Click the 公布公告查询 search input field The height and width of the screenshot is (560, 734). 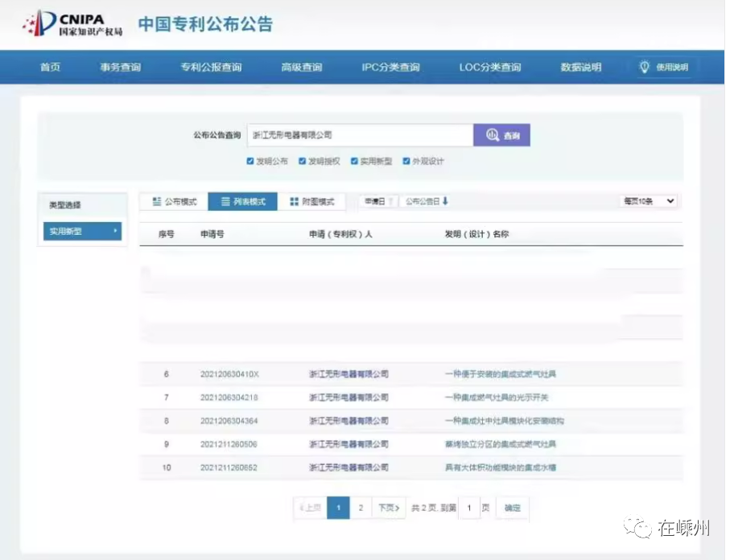[x=359, y=135]
